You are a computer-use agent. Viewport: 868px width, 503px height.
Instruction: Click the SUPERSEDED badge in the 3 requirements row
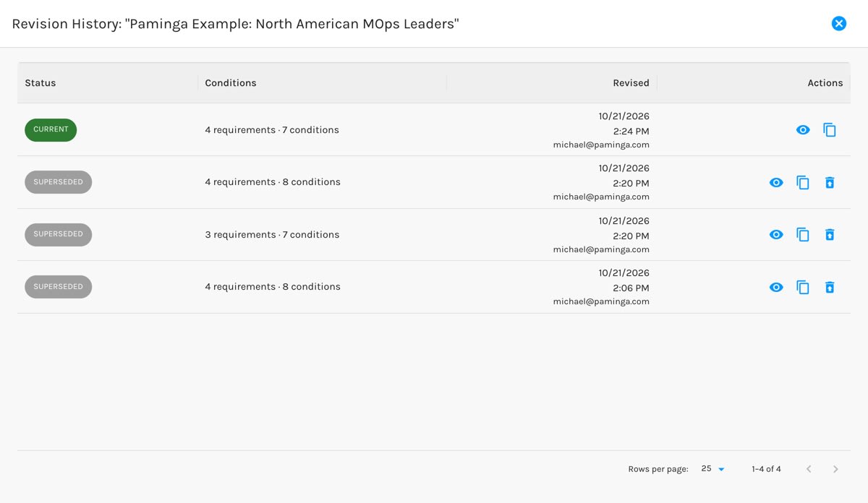(59, 235)
